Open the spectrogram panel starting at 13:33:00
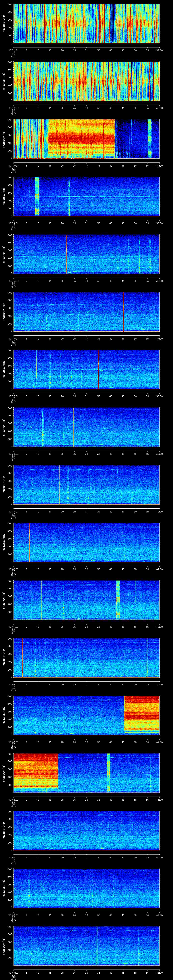This screenshot has height=980, width=173. (87, 139)
